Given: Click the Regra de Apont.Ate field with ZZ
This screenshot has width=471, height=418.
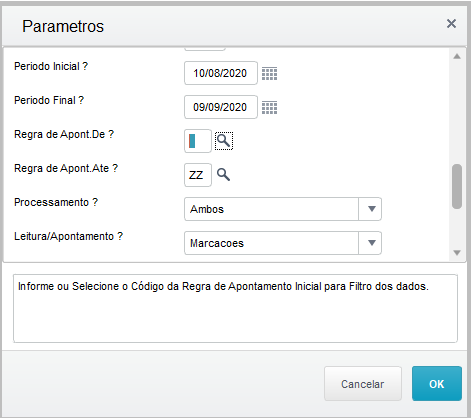Looking at the screenshot, I should (198, 175).
